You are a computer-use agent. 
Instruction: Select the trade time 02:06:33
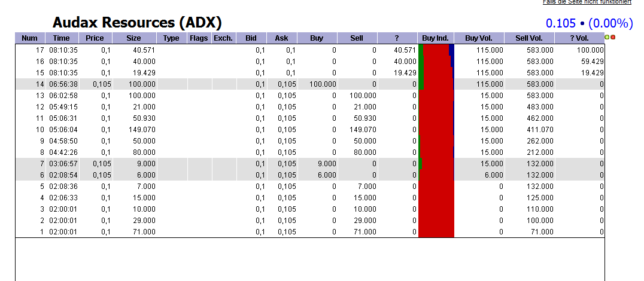click(63, 198)
